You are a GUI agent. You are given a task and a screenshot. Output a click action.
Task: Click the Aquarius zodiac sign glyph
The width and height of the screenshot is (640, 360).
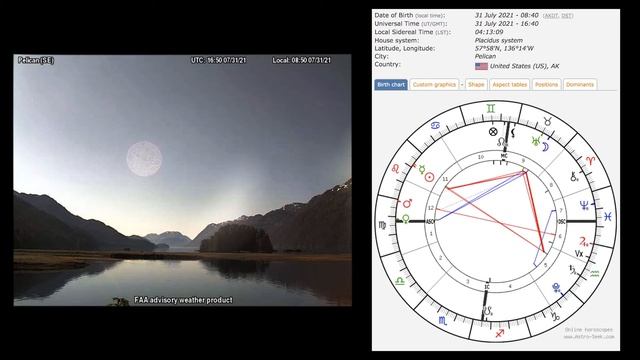pos(595,273)
